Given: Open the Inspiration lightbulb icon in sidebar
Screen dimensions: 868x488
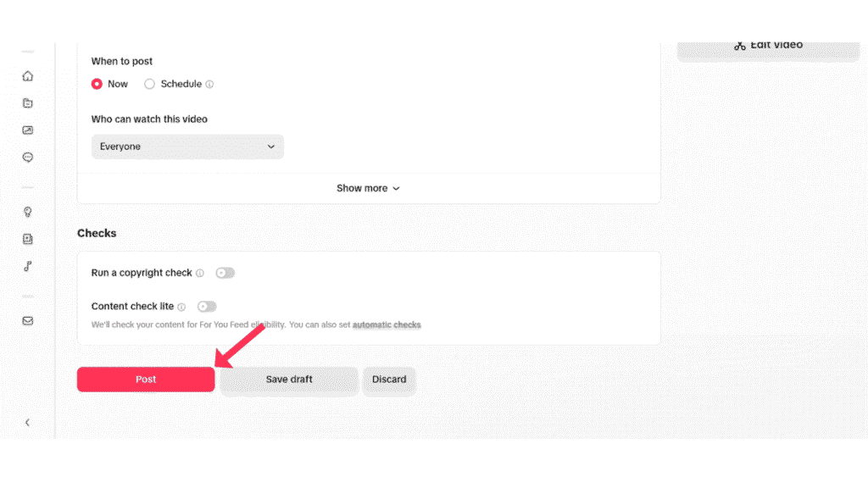Looking at the screenshot, I should pyautogui.click(x=28, y=212).
